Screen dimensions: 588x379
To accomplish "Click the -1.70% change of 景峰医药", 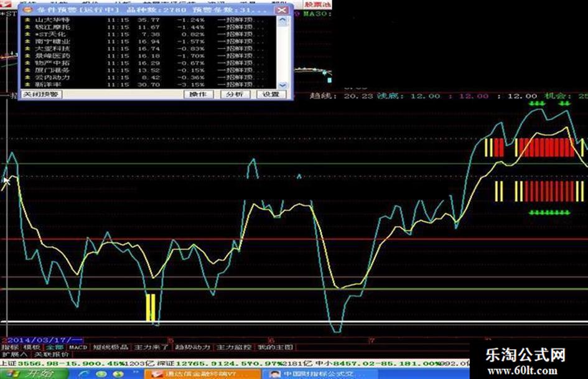I will pos(191,56).
